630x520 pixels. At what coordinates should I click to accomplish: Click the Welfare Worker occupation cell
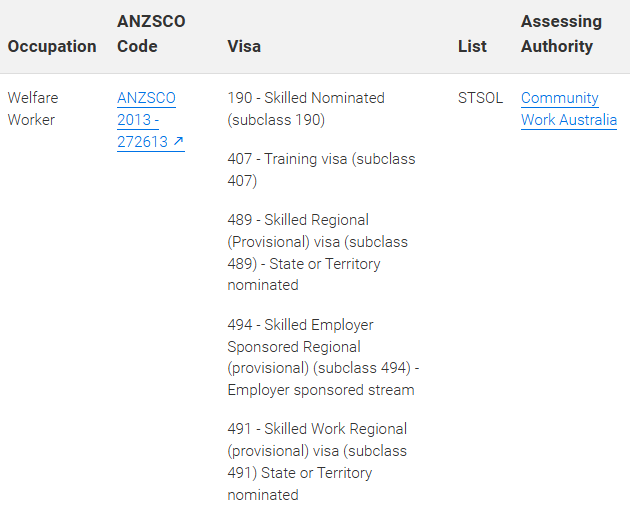click(33, 109)
